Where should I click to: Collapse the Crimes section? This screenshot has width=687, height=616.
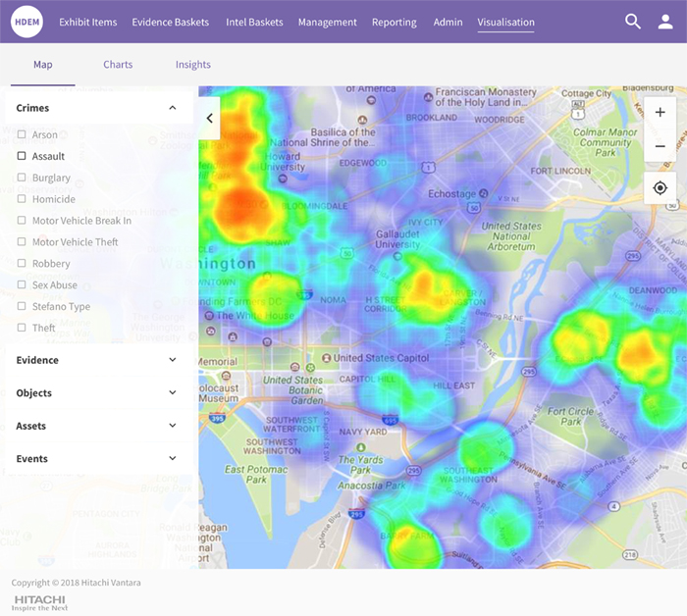[173, 108]
